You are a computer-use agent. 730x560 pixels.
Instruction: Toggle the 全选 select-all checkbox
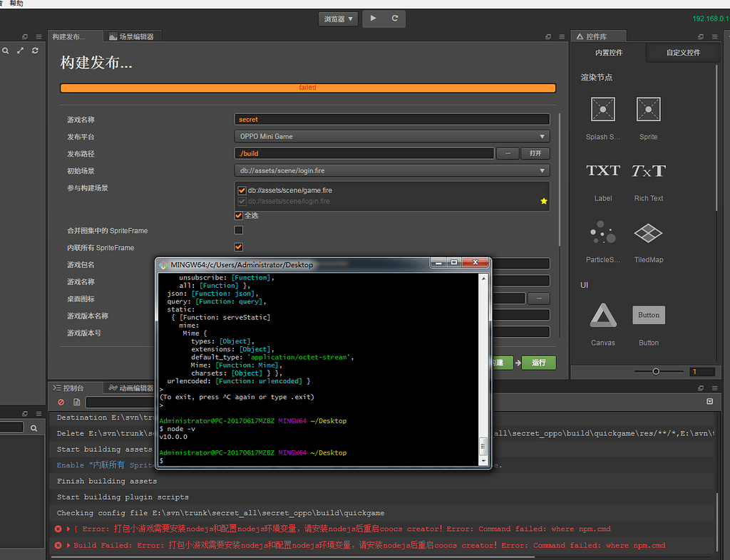click(x=240, y=214)
